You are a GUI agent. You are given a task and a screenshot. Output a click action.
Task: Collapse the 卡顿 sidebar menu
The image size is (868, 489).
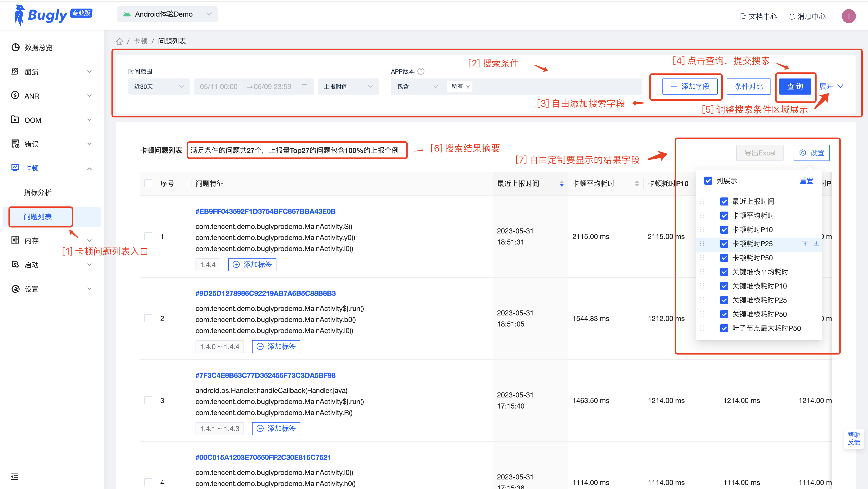[x=89, y=168]
